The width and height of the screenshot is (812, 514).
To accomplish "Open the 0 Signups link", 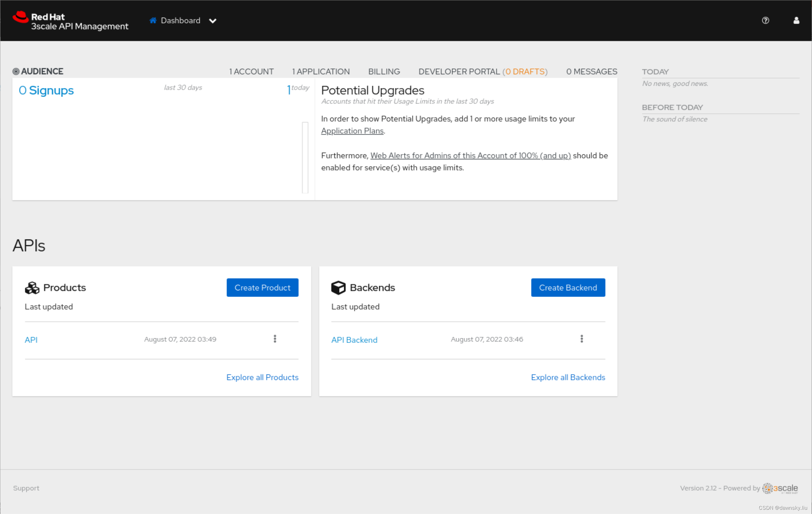I will point(46,90).
